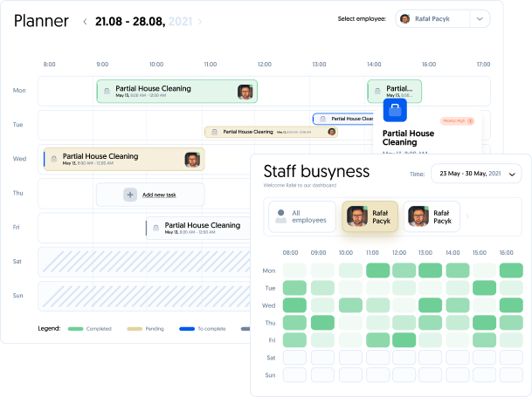Select the highlighted Rafał Pacyk employee card
532x397 pixels.
370,216
